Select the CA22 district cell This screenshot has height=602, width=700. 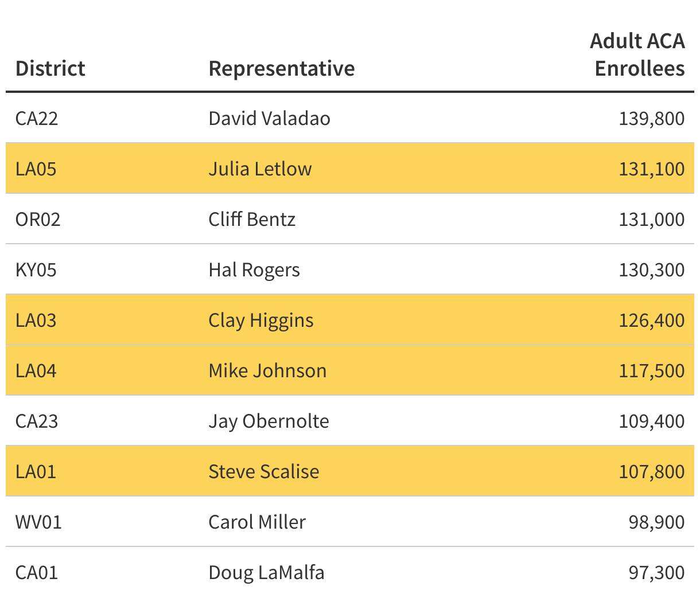point(37,118)
